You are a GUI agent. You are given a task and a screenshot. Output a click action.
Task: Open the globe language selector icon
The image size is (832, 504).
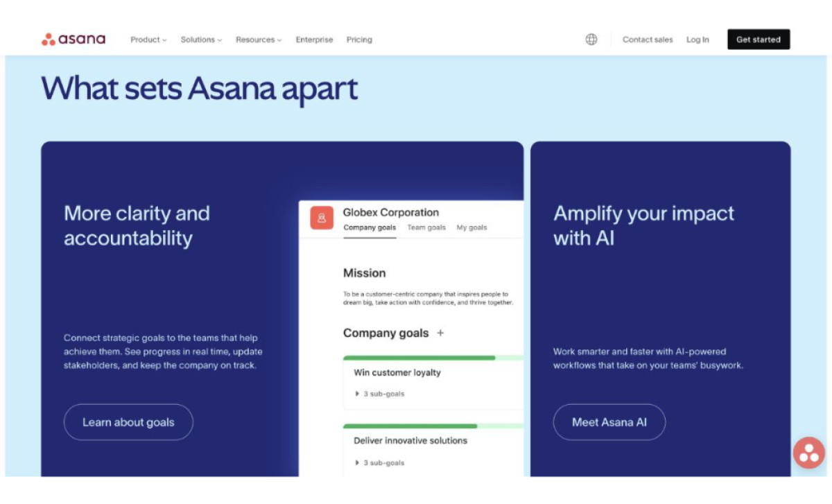(x=591, y=39)
